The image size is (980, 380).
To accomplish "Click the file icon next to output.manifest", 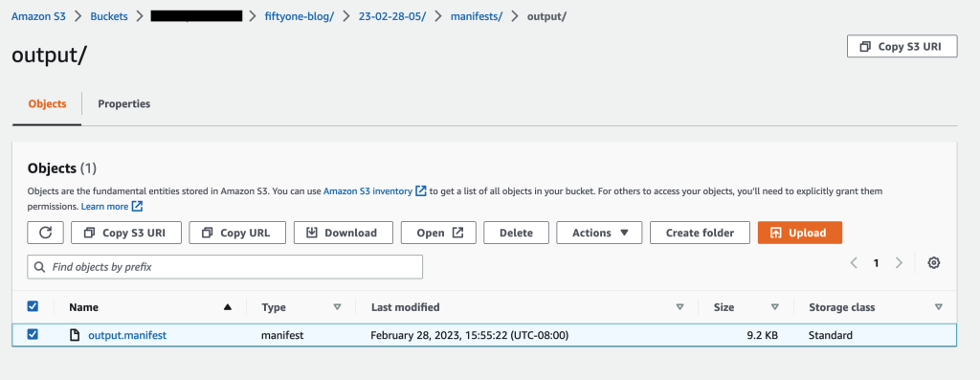I will tap(75, 335).
